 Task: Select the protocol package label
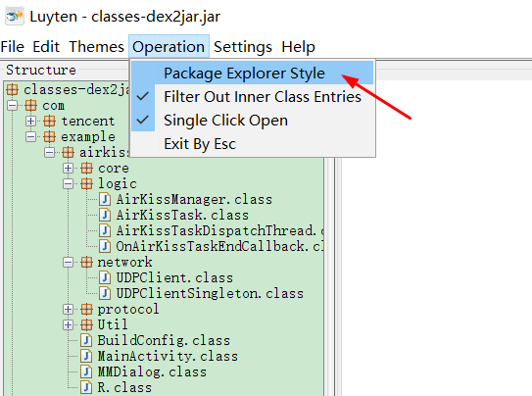tap(128, 309)
